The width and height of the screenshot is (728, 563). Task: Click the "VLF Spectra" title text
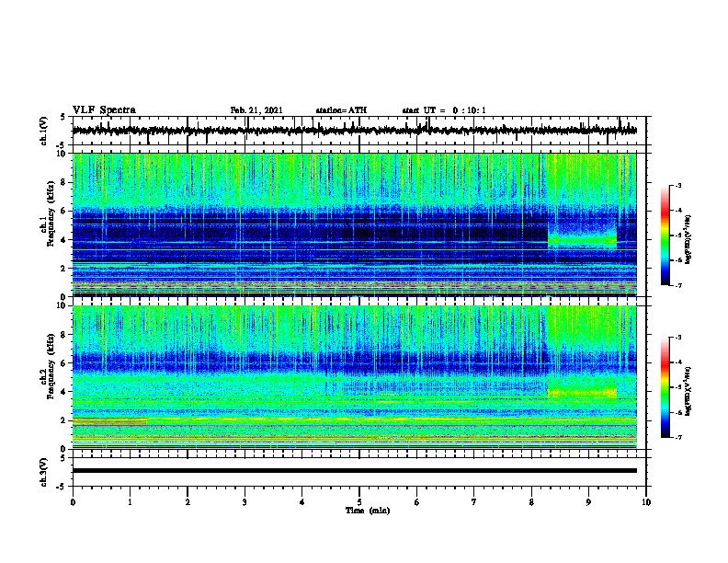point(104,110)
